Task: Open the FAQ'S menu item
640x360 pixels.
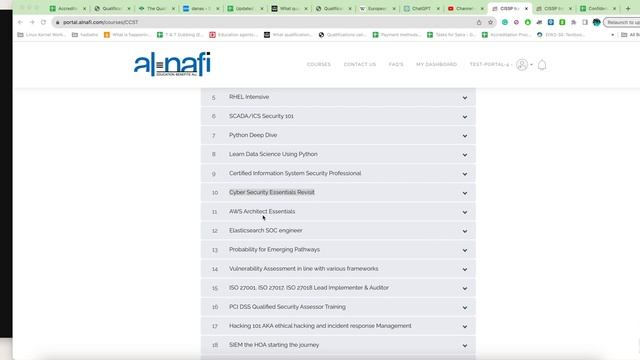Action: (396, 64)
